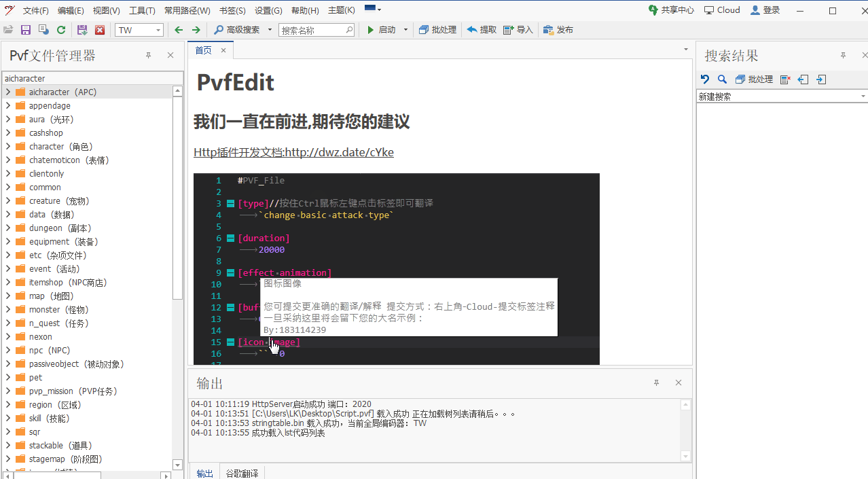Open the 新建搜索 combo box

pos(863,96)
